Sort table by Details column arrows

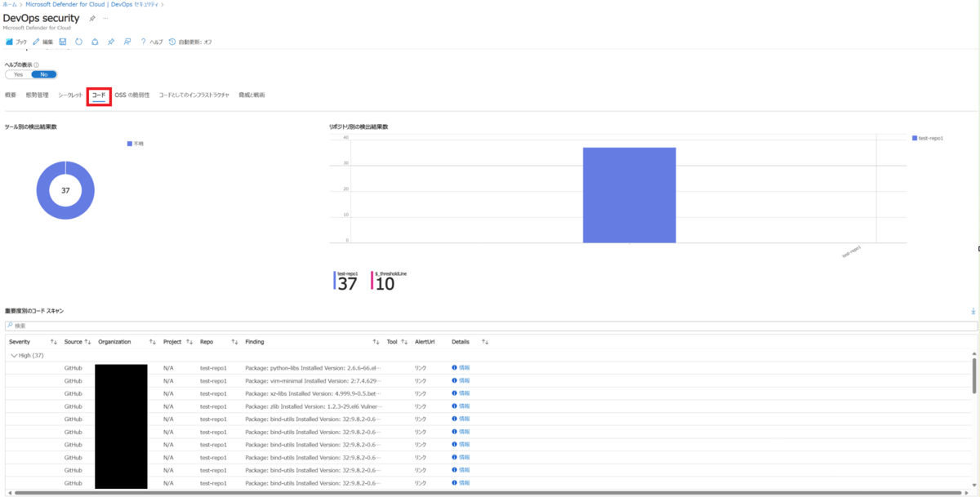pyautogui.click(x=485, y=342)
